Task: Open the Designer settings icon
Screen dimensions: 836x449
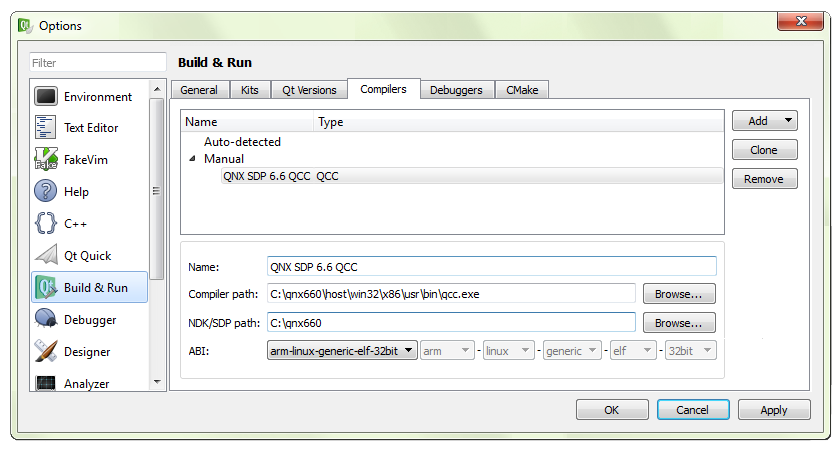Action: click(x=46, y=352)
